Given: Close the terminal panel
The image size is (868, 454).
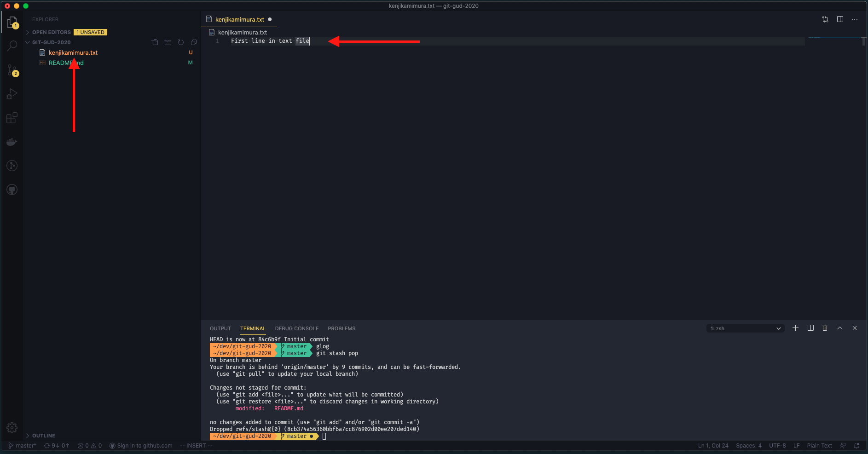Looking at the screenshot, I should (x=855, y=328).
